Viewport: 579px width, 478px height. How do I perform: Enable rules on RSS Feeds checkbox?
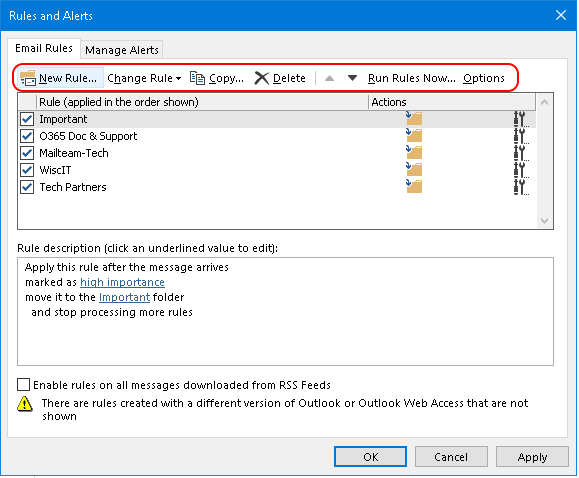click(24, 385)
